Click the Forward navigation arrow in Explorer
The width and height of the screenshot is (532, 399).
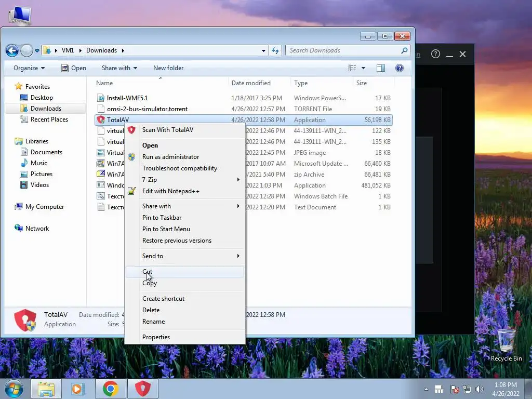coord(27,50)
